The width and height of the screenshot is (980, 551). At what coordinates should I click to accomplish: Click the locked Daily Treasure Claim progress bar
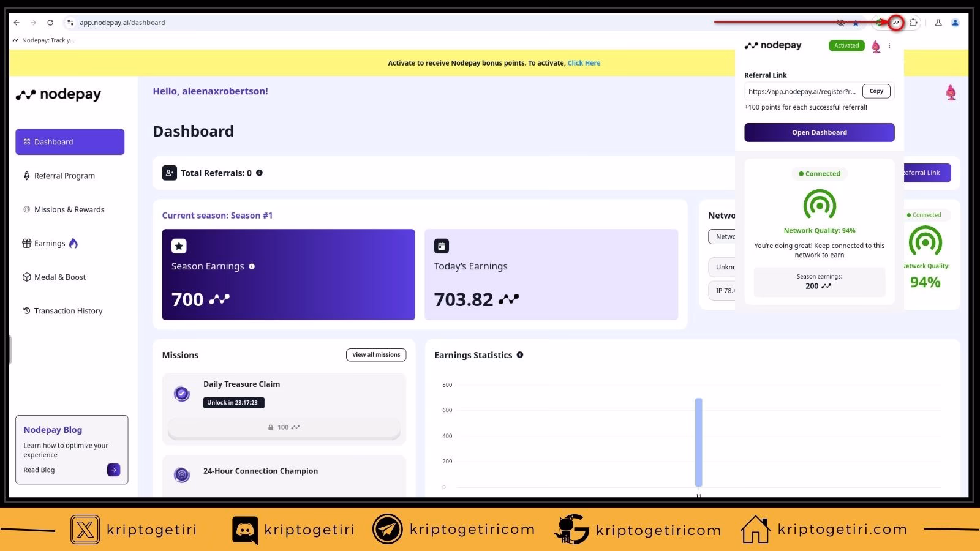coord(284,427)
